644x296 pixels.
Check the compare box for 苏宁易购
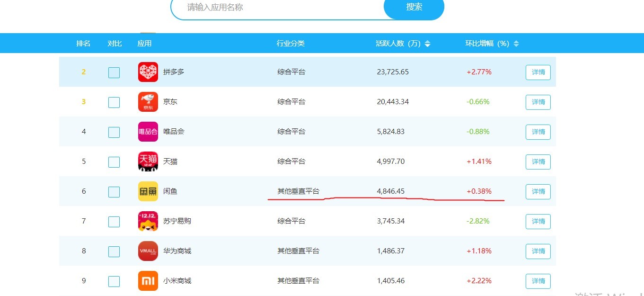tap(114, 222)
